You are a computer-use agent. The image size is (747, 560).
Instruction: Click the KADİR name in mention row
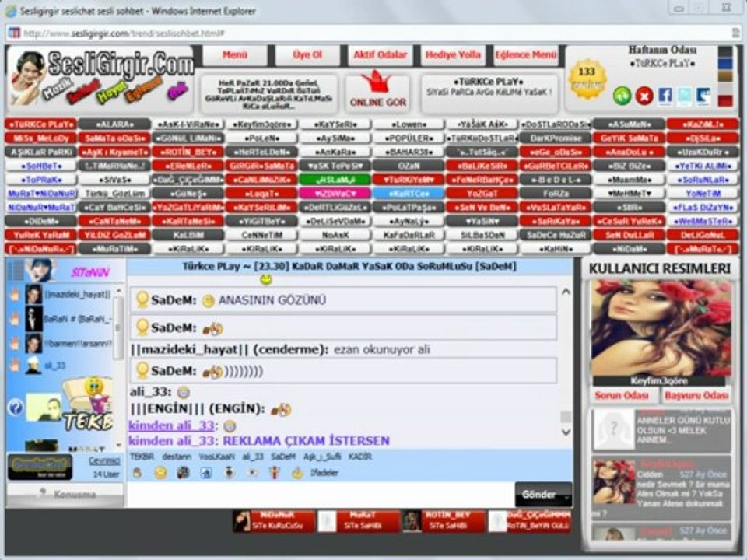coord(359,457)
